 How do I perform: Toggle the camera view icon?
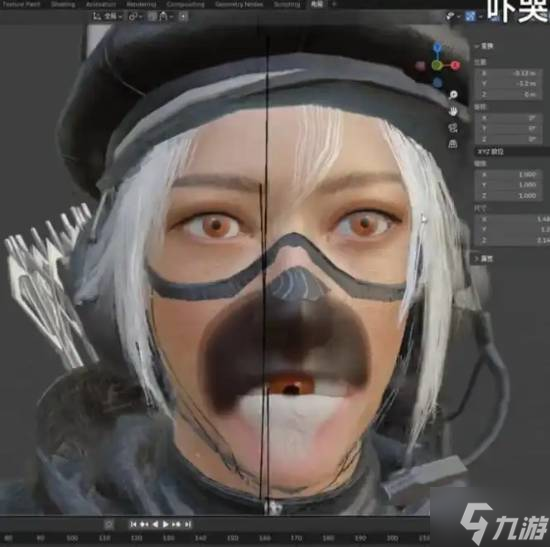pyautogui.click(x=453, y=127)
